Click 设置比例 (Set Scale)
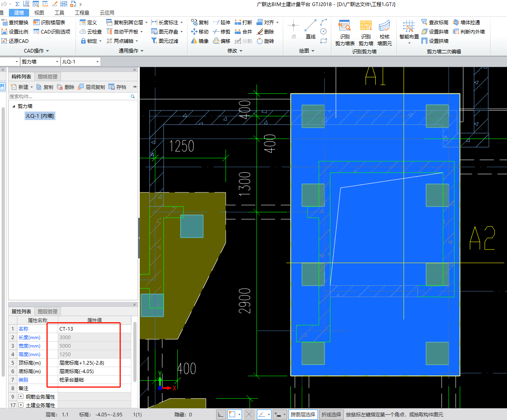 [x=15, y=32]
